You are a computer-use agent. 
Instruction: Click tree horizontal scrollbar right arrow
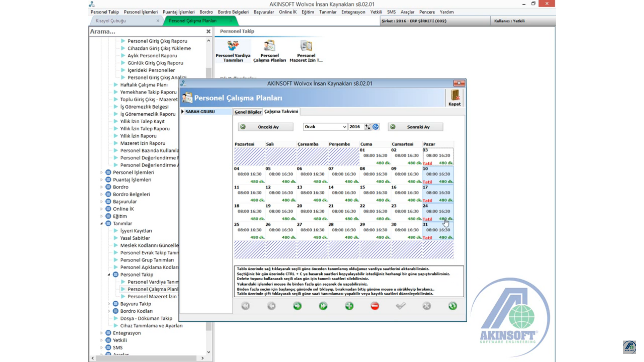(x=203, y=358)
